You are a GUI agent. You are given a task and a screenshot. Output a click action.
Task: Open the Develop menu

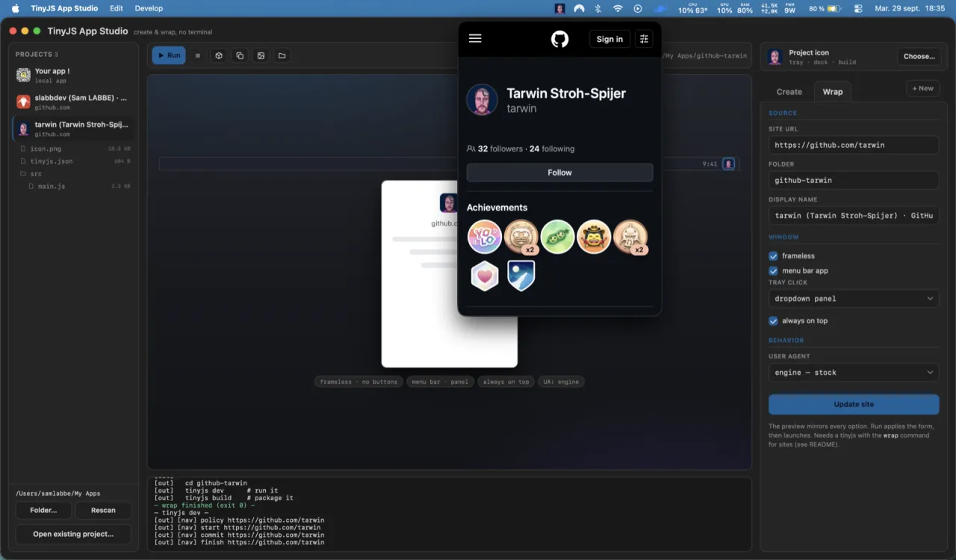(x=149, y=8)
